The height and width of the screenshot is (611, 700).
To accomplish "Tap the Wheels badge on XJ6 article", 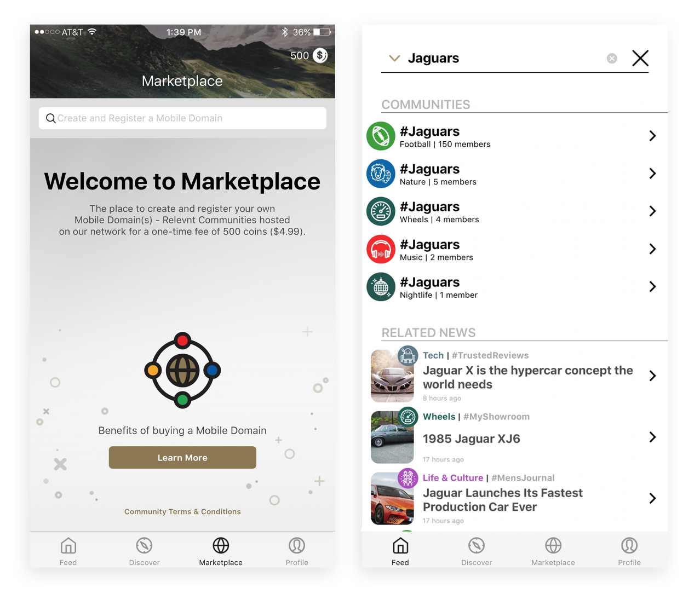I will pos(408,418).
